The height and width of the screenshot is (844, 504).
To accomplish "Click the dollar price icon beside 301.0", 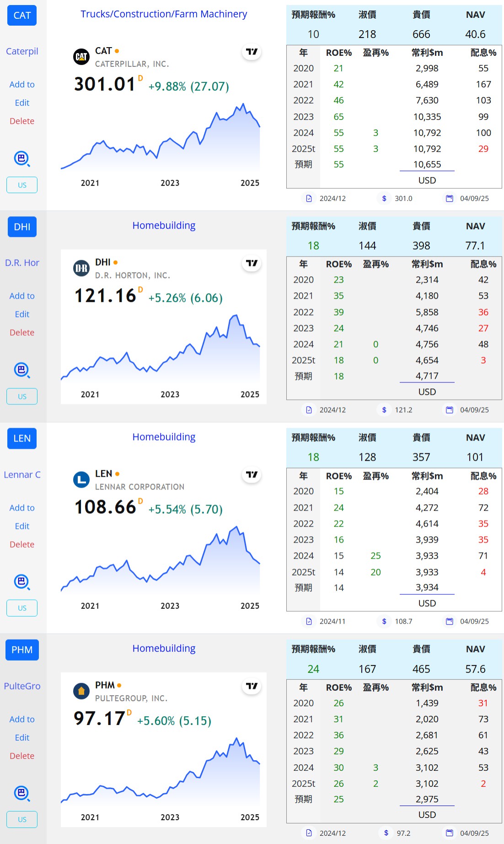I will (x=384, y=199).
